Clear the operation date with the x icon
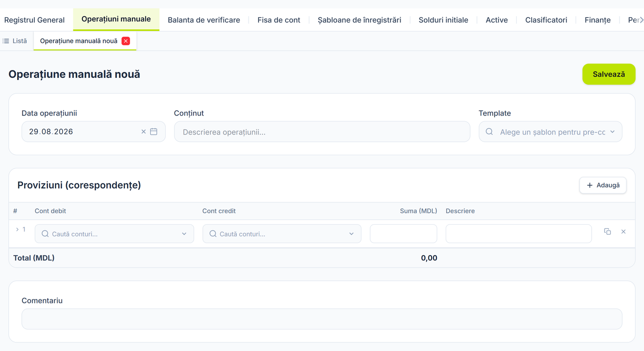The width and height of the screenshot is (644, 351). pos(143,132)
